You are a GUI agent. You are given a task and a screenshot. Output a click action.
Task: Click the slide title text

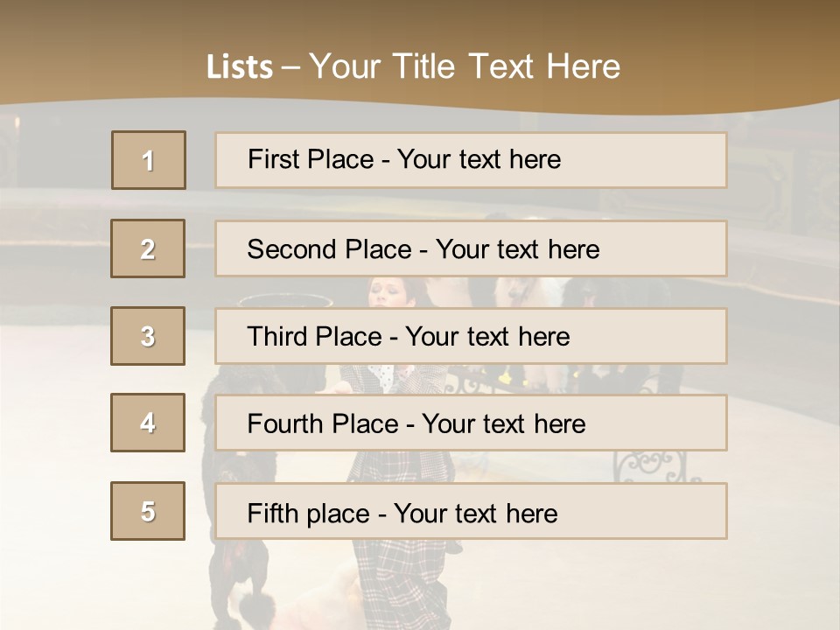click(414, 66)
